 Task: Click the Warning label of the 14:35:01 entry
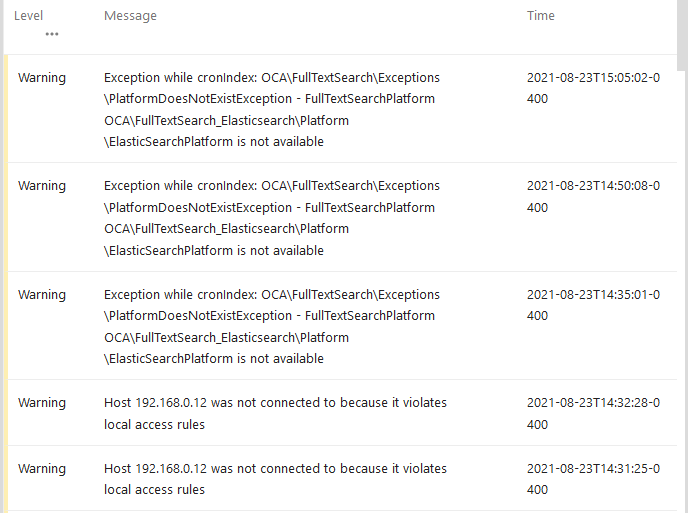(x=42, y=295)
